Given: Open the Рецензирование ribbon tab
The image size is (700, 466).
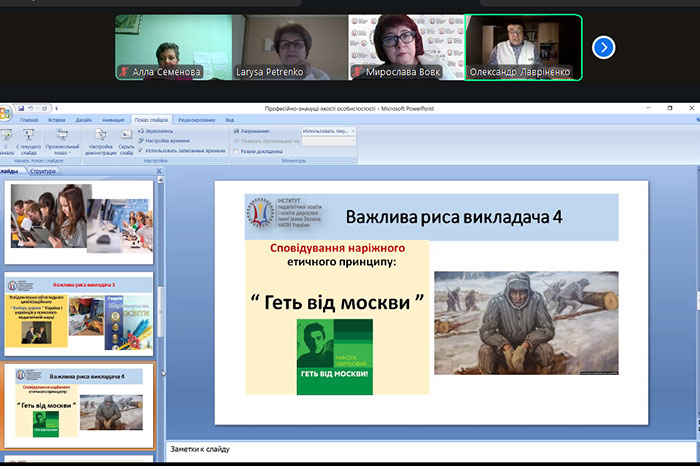Looking at the screenshot, I should tap(196, 119).
